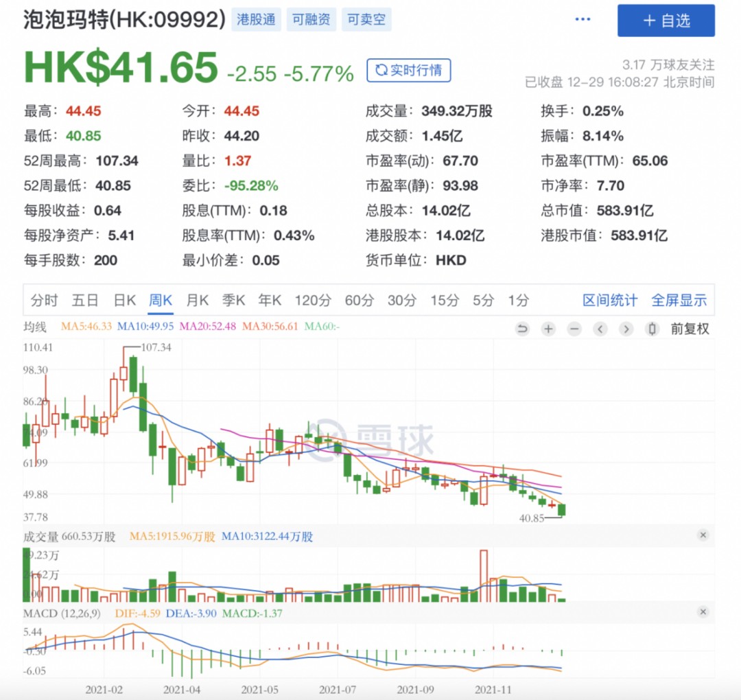
Task: Select the 周K chart tab
Action: click(x=160, y=300)
